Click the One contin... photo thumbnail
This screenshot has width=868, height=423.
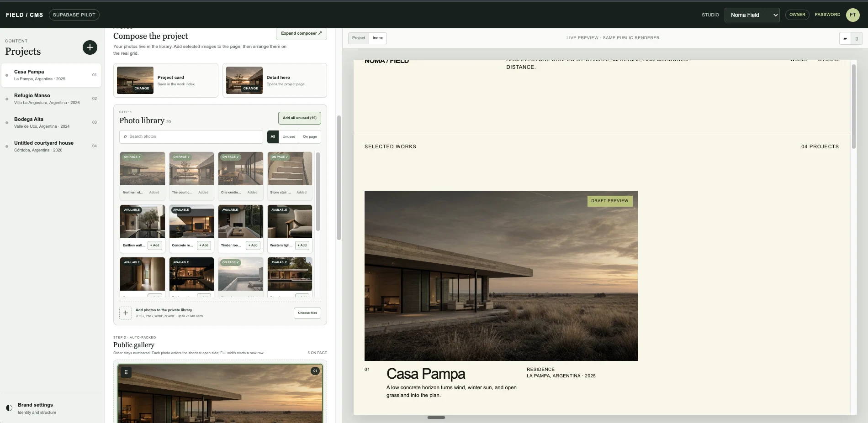[241, 169]
